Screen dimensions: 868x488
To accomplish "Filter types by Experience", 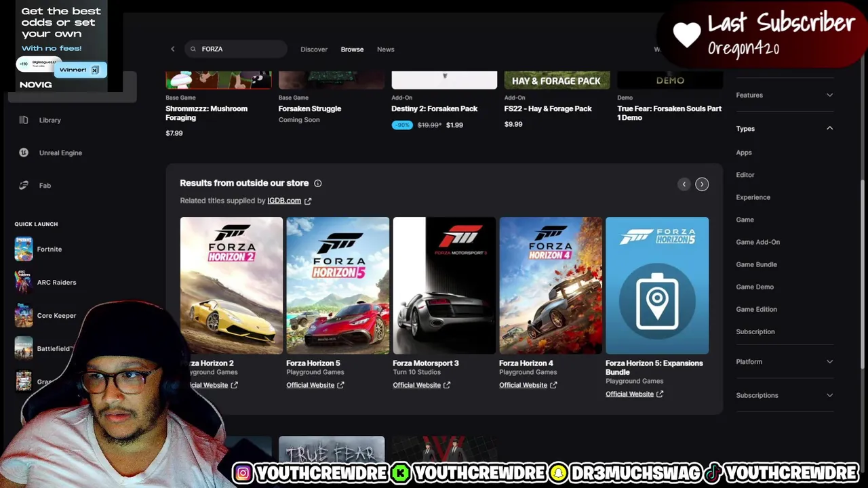I will pyautogui.click(x=753, y=197).
